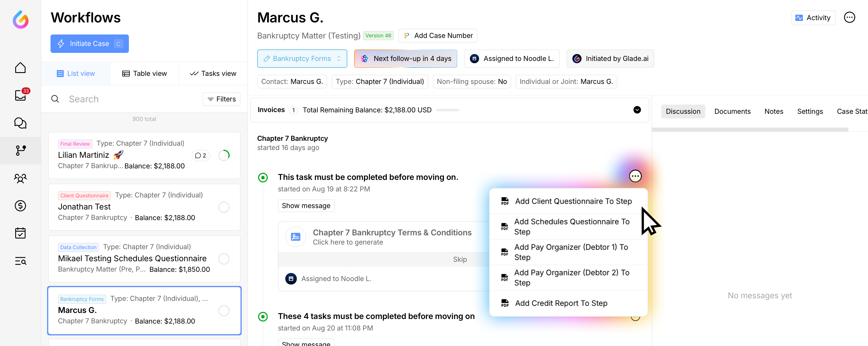Expand the Invoices section chevron
868x346 pixels.
click(637, 110)
